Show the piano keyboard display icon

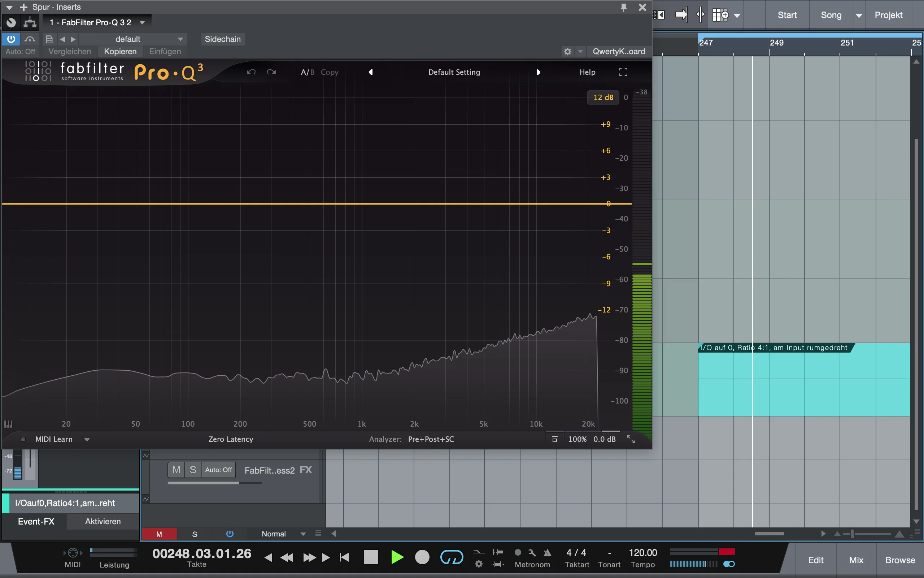[8, 424]
